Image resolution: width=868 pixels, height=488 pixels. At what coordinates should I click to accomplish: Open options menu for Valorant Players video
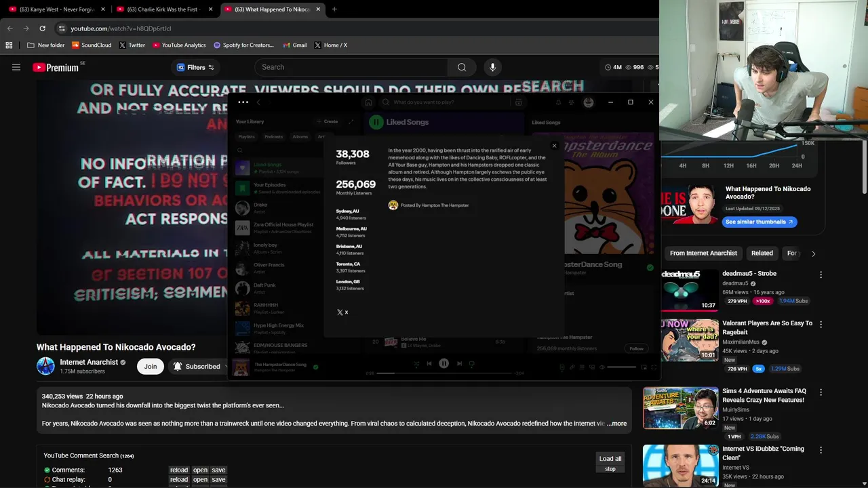pos(821,324)
